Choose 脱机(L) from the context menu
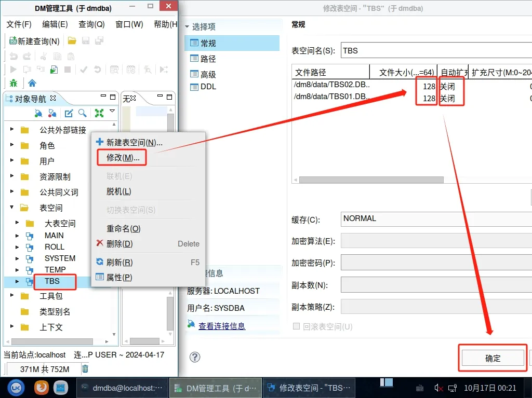The height and width of the screenshot is (398, 532). [x=118, y=191]
